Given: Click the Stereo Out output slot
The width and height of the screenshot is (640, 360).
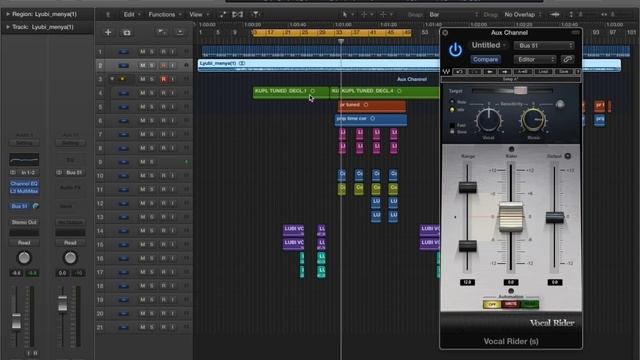Looking at the screenshot, I should [x=24, y=222].
